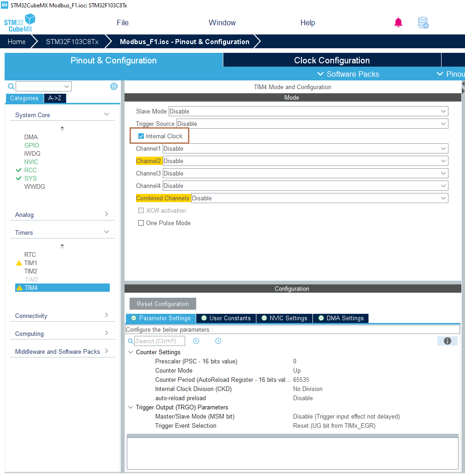Image resolution: width=465 pixels, height=476 pixels.
Task: Expand the Software Packs menu
Action: point(348,74)
